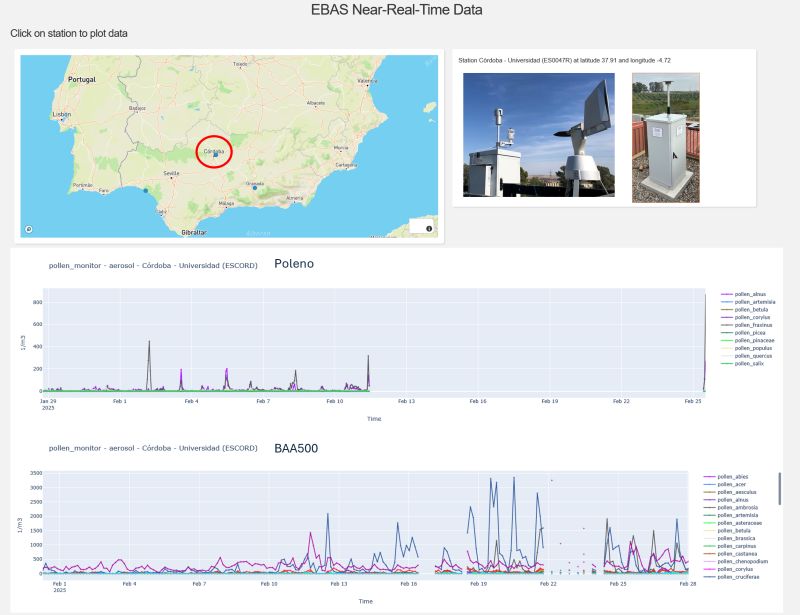Toggle pollen_artemisia in the BAA500 legend
800x615 pixels.
[x=731, y=515]
